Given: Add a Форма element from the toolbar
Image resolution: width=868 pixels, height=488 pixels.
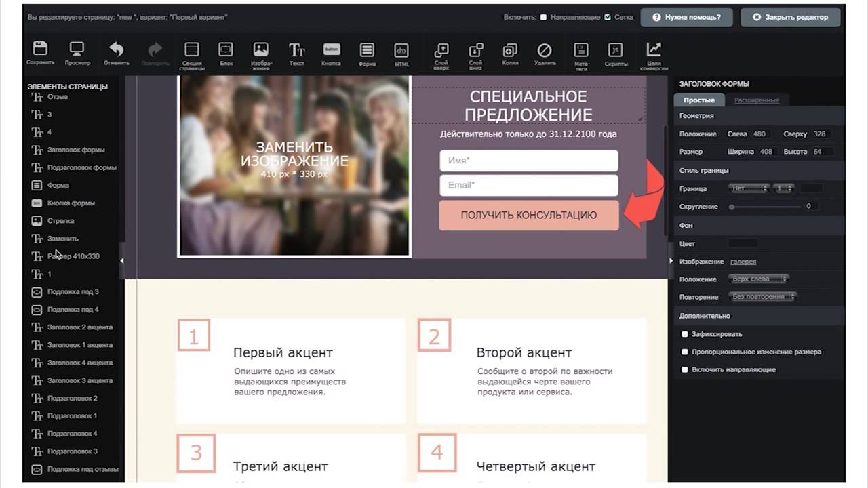Looking at the screenshot, I should pyautogui.click(x=367, y=49).
